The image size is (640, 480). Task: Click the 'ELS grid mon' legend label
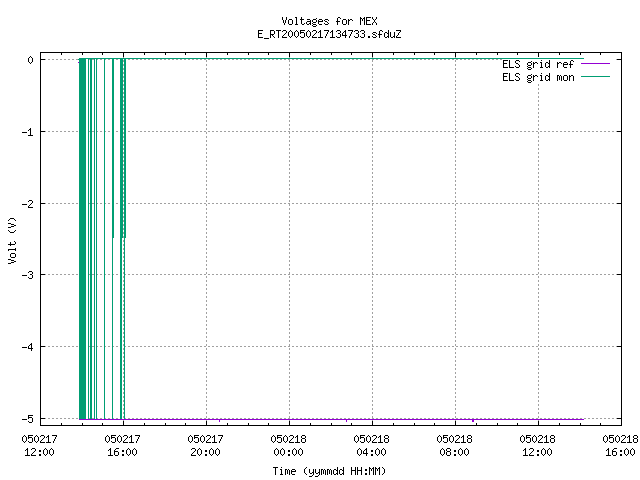[538, 77]
